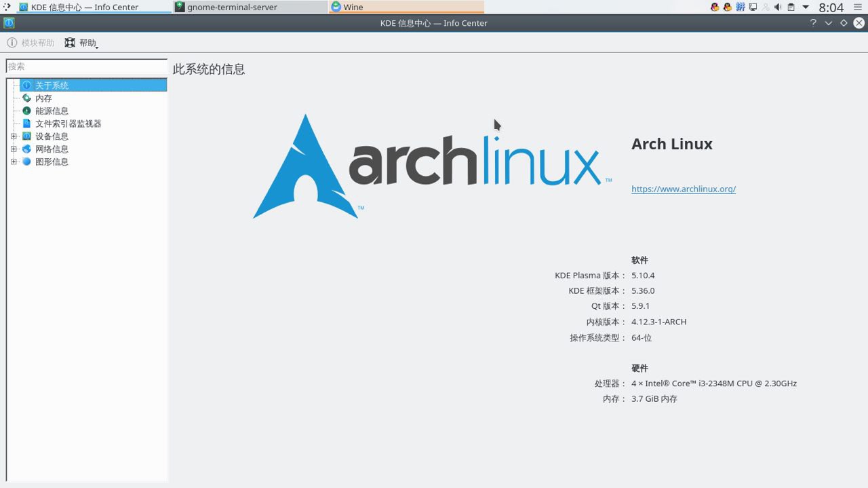
Task: Click the 模块帮助 info icon in the toolbar
Action: coord(12,43)
